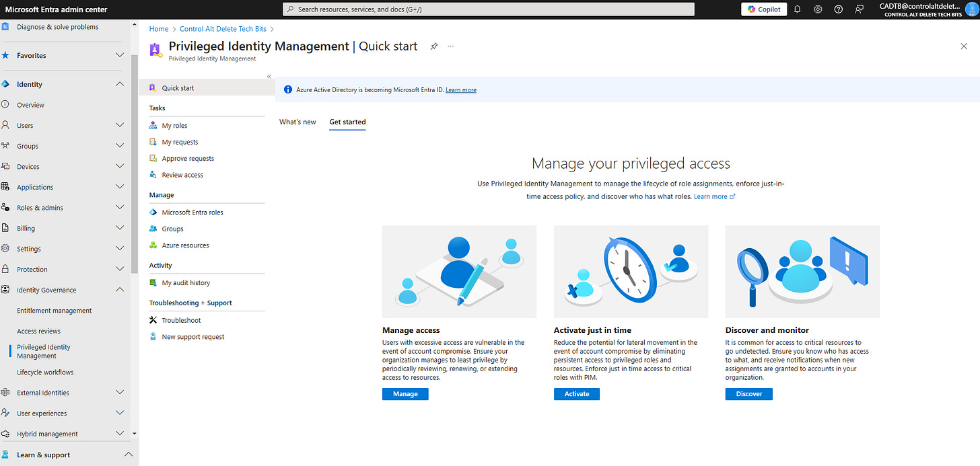Expand the Billing menu chevron
Image resolution: width=980 pixels, height=466 pixels.
[120, 228]
